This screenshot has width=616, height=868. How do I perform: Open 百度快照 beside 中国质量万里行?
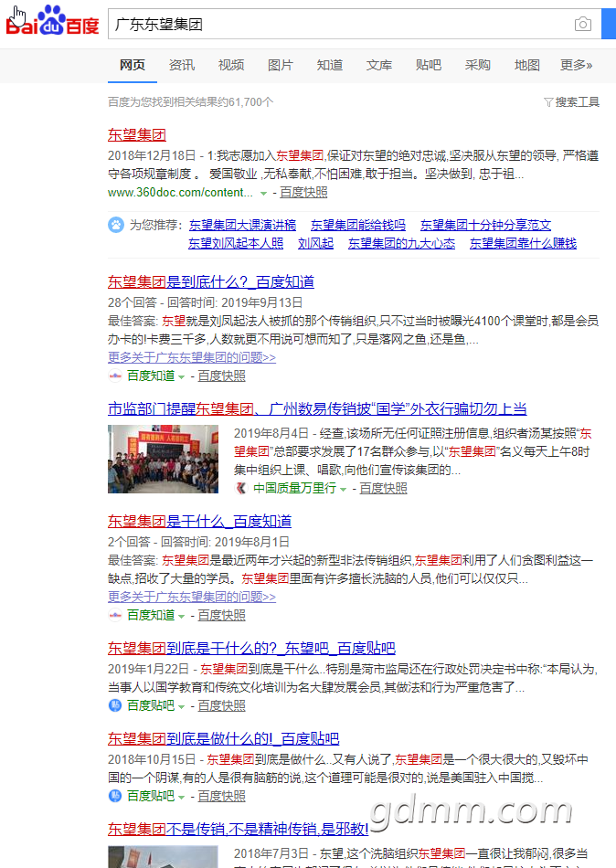(383, 488)
